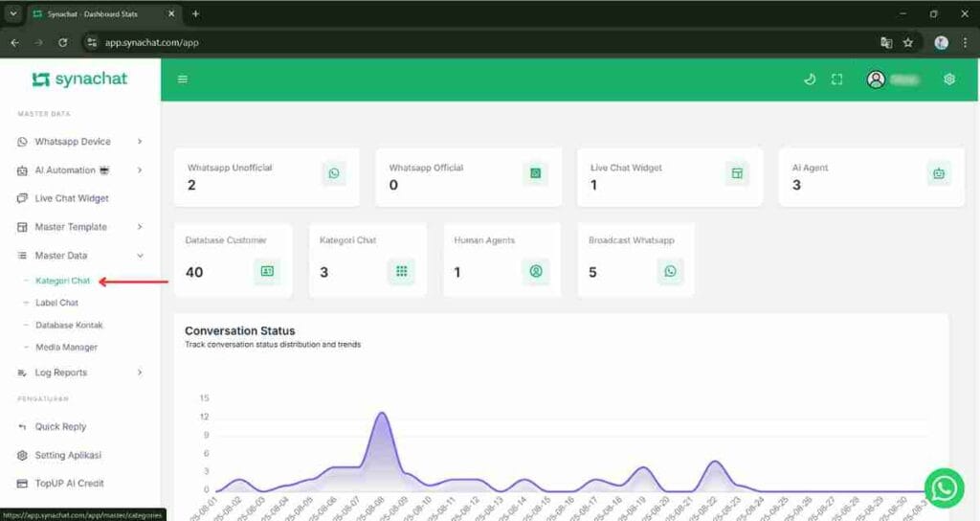Click the Conversation Status heading
The image size is (980, 521).
tap(240, 330)
